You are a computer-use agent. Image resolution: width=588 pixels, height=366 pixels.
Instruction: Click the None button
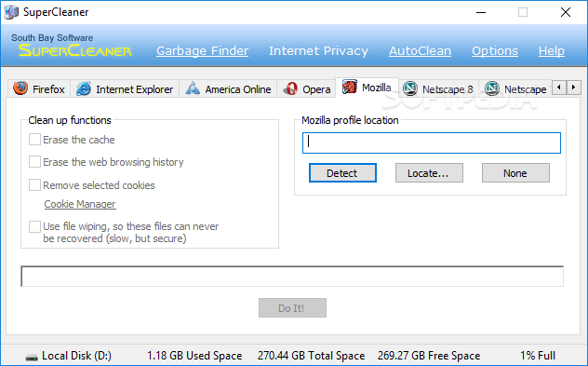tap(515, 173)
